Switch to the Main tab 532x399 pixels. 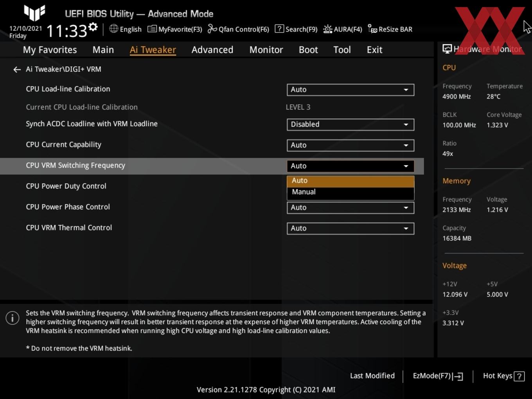103,50
